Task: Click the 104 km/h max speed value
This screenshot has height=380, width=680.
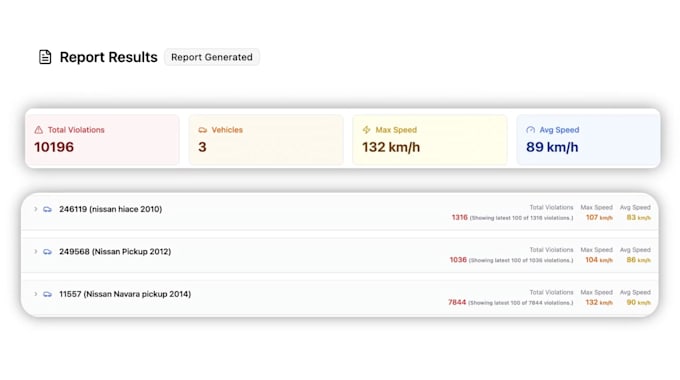Action: (599, 260)
